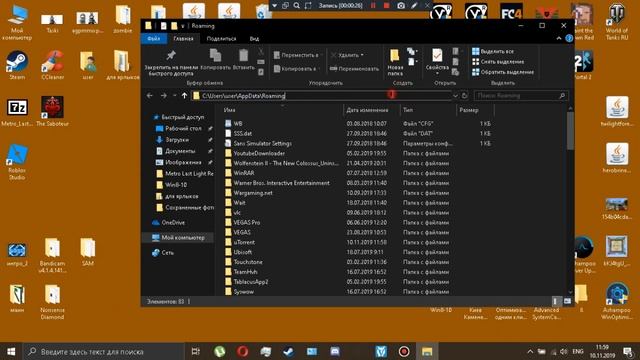This screenshot has height=360, width=640.
Task: Open the Properties (Свойства) checkmark icon
Action: [x=437, y=56]
